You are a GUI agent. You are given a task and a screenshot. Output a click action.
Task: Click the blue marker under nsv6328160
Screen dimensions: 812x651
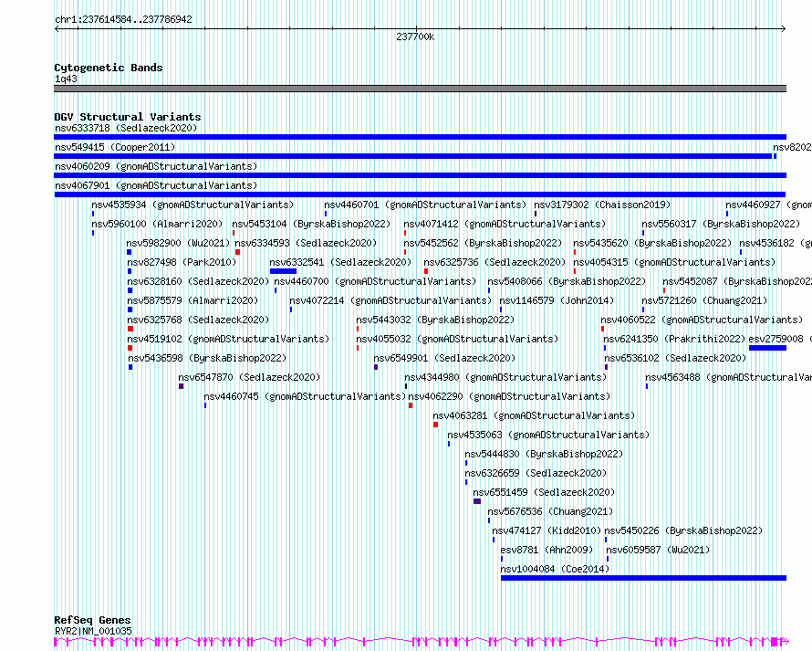(x=130, y=290)
